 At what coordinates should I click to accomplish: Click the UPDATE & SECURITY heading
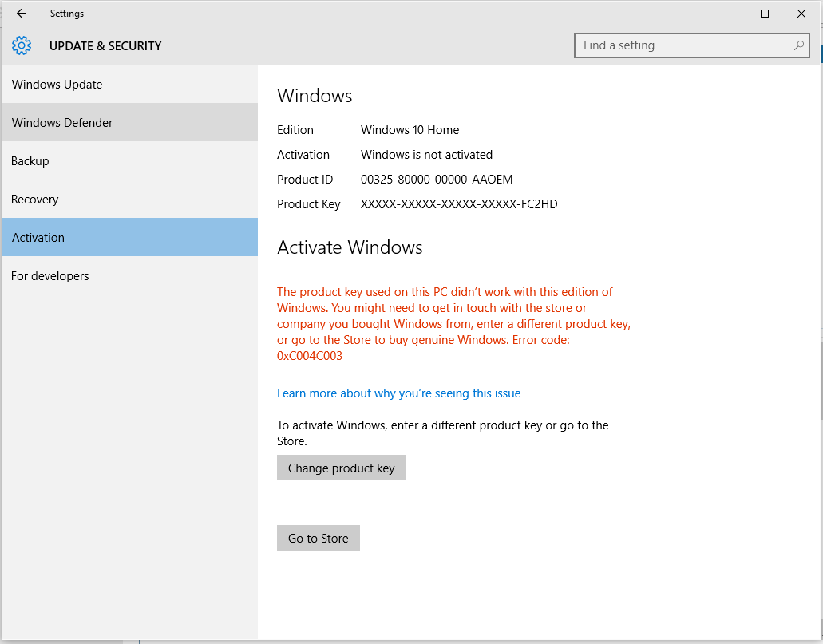105,45
